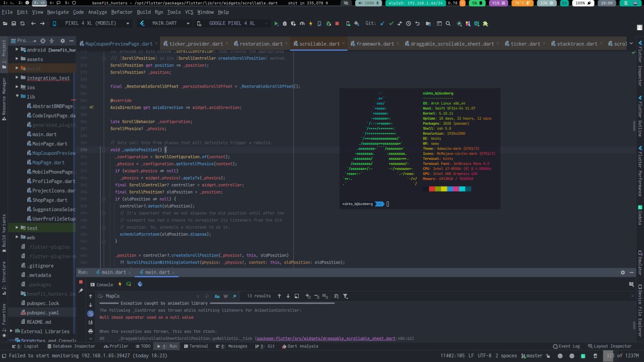Open pubspec.yaml in Project tree

pyautogui.click(x=43, y=313)
